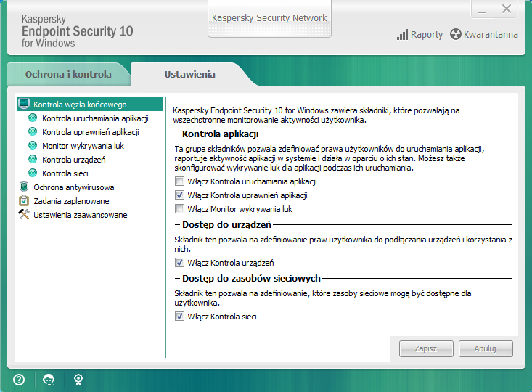The height and width of the screenshot is (392, 532).
Task: Uncheck Włącz Kontrola urządzeń
Action: click(179, 263)
